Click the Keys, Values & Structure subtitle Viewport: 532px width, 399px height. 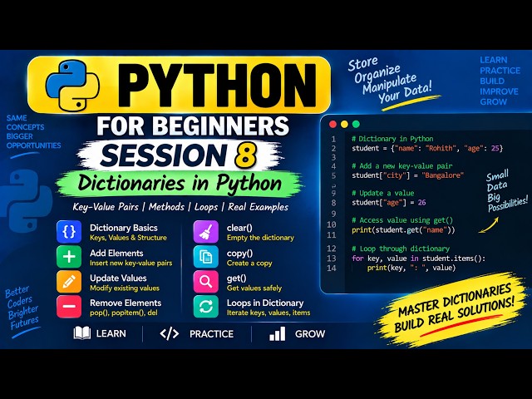tap(128, 238)
